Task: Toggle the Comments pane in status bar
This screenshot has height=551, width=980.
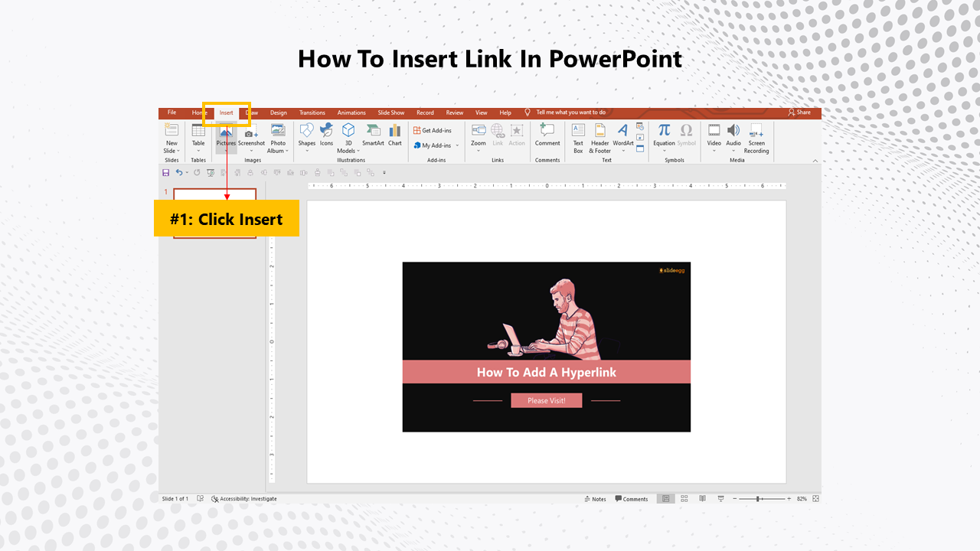Action: tap(632, 499)
